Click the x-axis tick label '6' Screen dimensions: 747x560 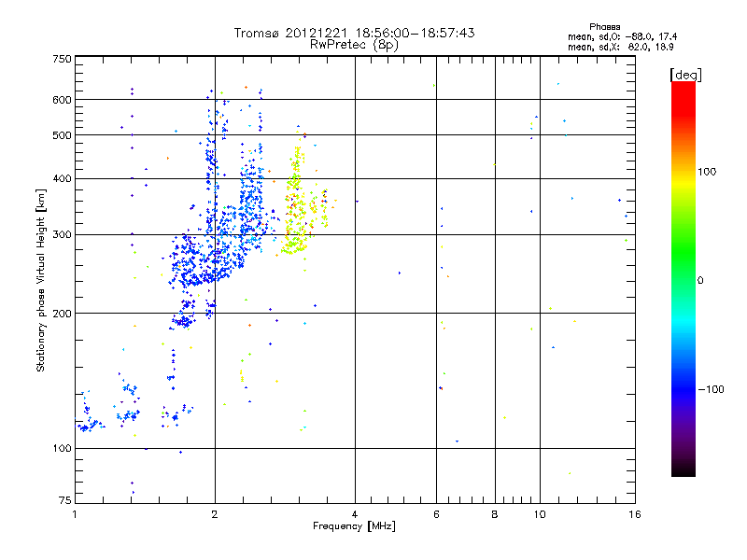(436, 514)
